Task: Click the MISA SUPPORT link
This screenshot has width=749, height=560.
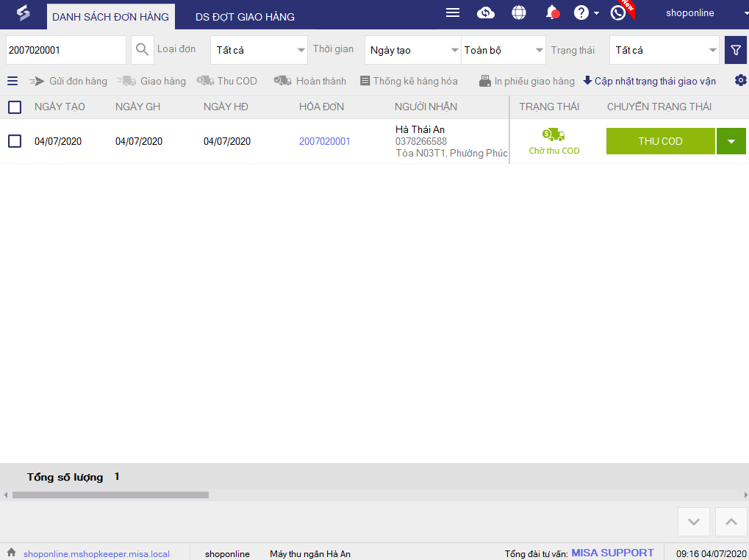Action: (612, 553)
